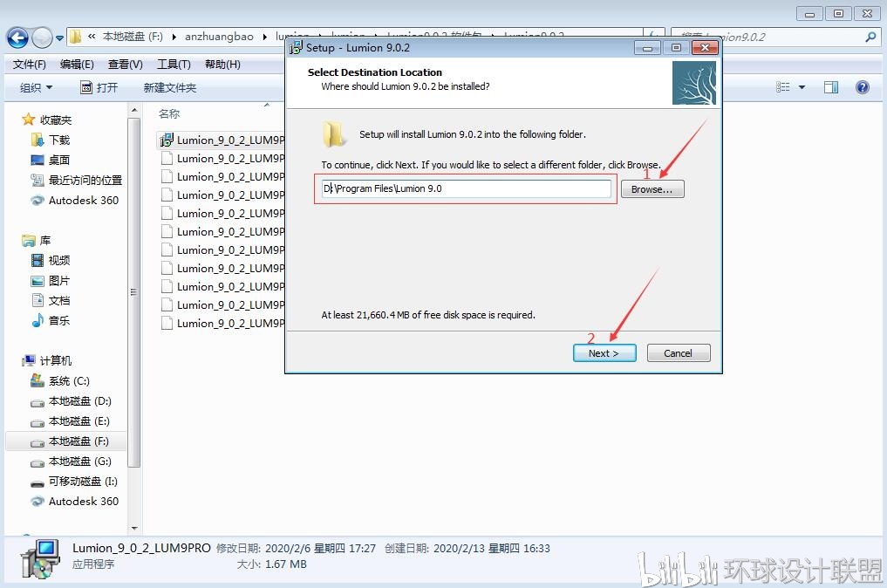Click Next > in Lumion Setup
This screenshot has width=887, height=588.
(x=604, y=353)
